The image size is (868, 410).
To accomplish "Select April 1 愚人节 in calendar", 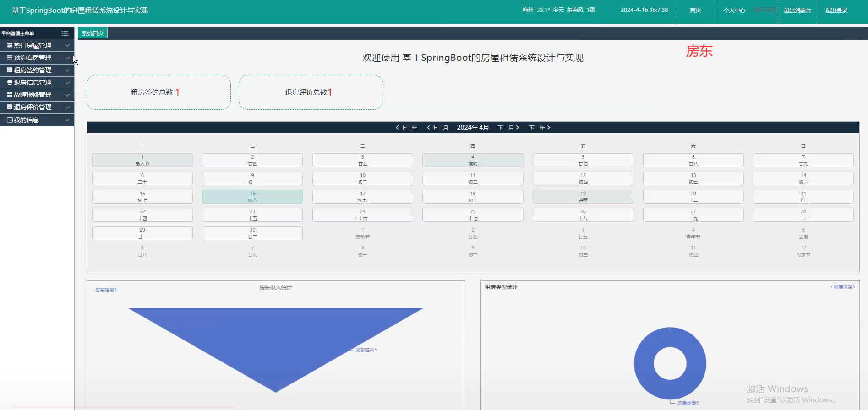I will [142, 160].
